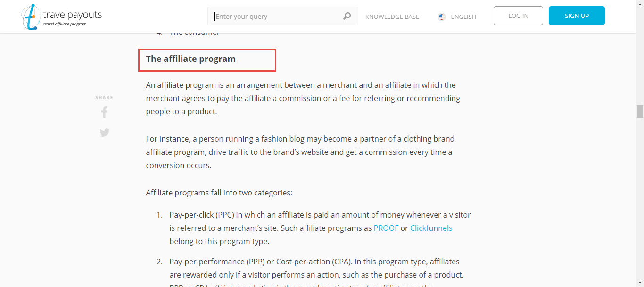Open the Knowledge Base page
The width and height of the screenshot is (644, 287).
[392, 17]
